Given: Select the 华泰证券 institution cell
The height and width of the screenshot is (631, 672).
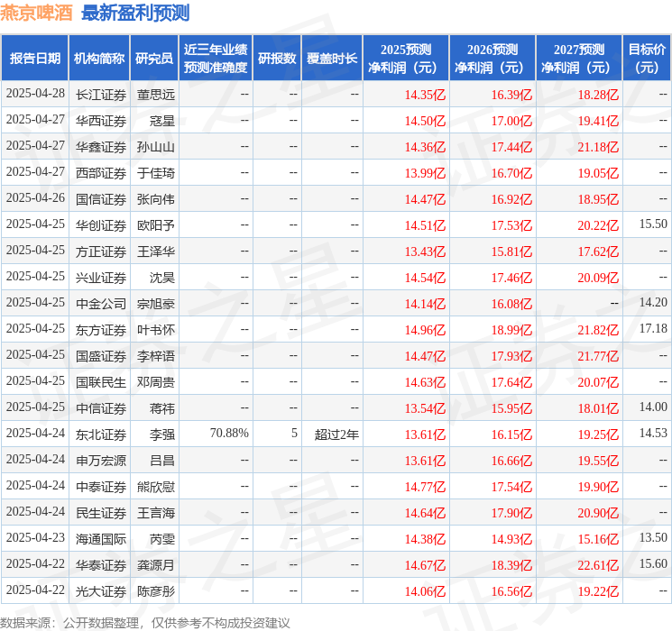Looking at the screenshot, I should pyautogui.click(x=101, y=565).
